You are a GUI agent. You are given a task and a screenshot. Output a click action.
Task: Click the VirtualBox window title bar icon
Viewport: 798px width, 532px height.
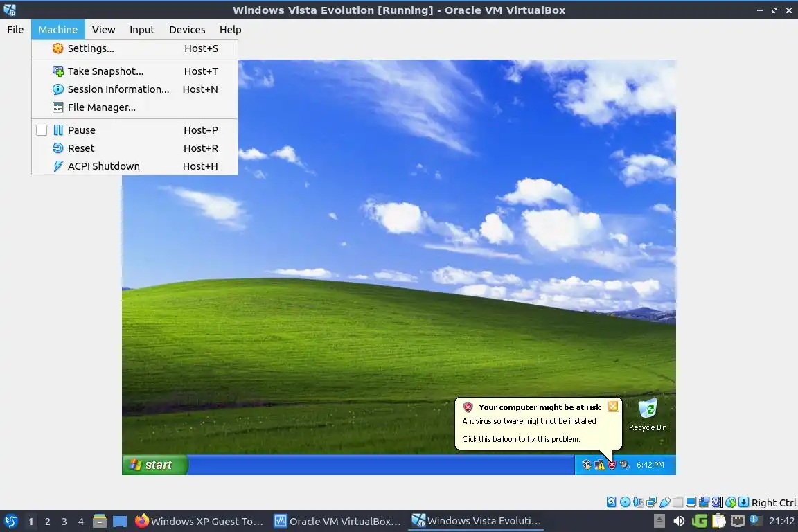pos(10,10)
